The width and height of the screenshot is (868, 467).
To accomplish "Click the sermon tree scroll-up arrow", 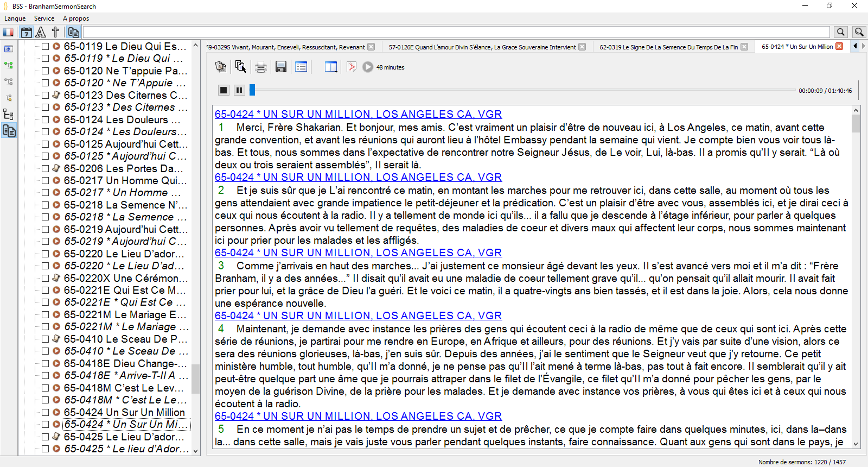I will [196, 46].
